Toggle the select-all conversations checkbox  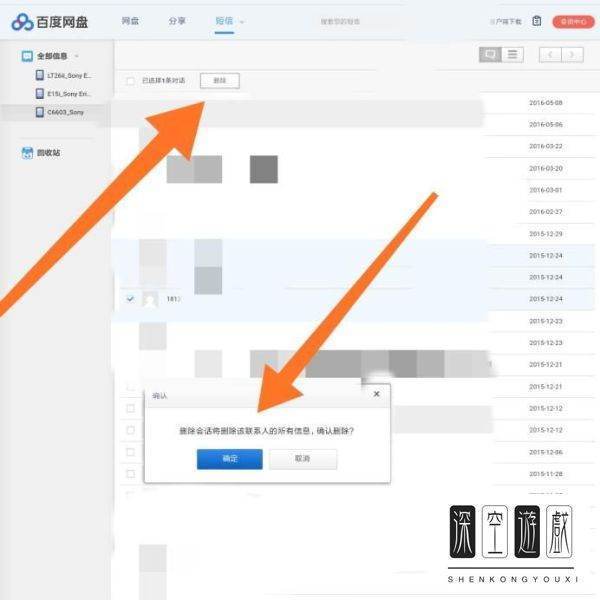click(130, 81)
